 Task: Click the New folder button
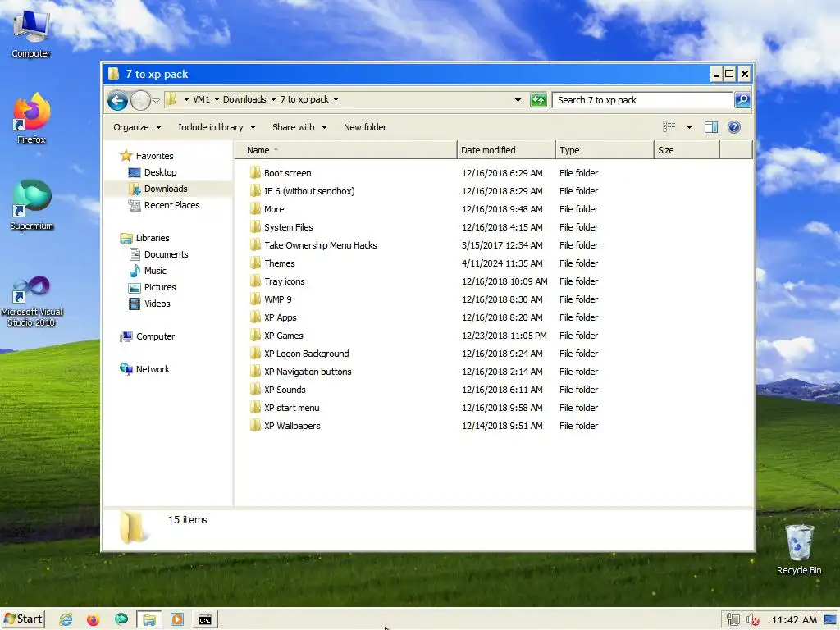tap(365, 127)
